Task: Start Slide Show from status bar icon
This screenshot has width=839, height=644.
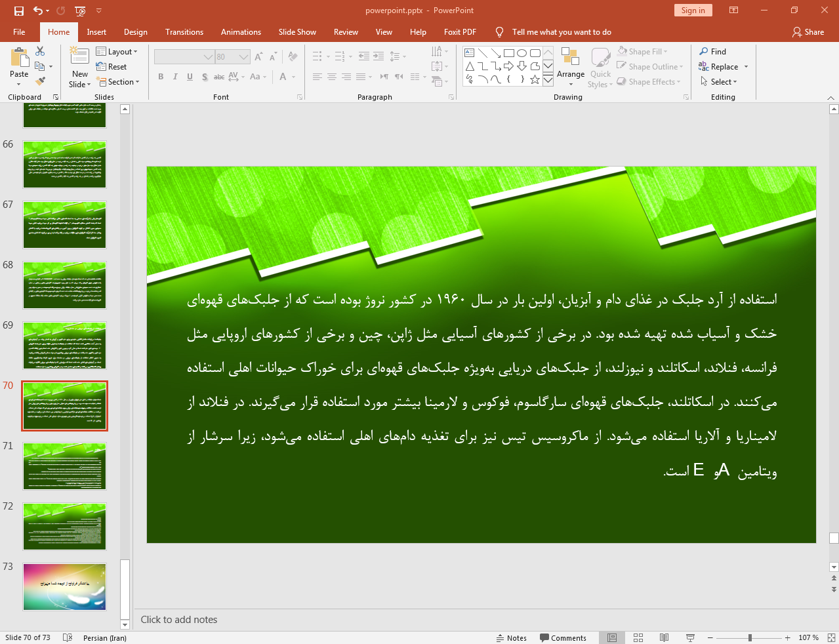Action: click(690, 637)
